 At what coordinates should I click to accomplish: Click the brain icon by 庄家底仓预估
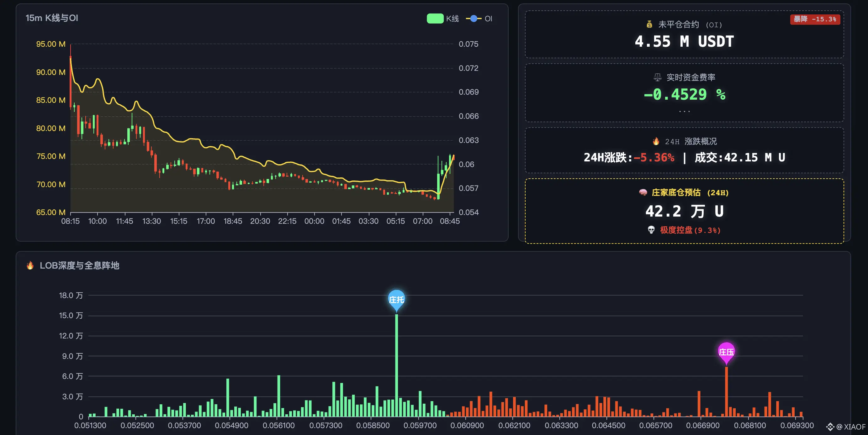(643, 192)
